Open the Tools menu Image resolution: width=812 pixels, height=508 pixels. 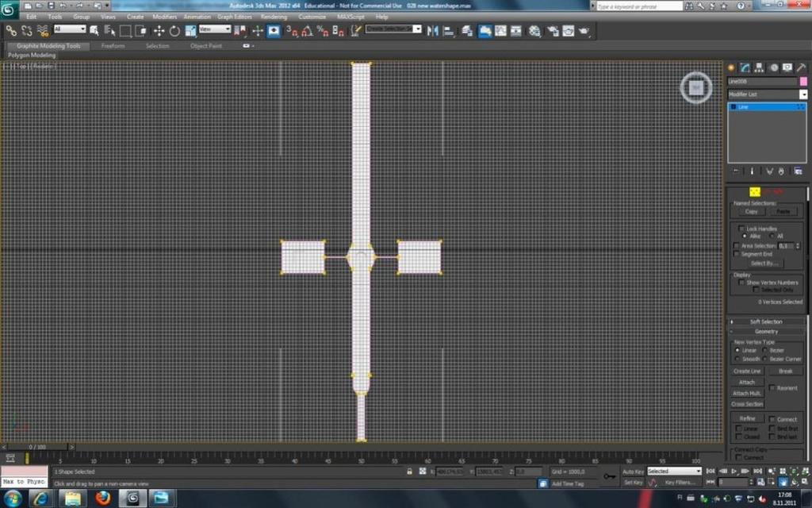[x=55, y=17]
